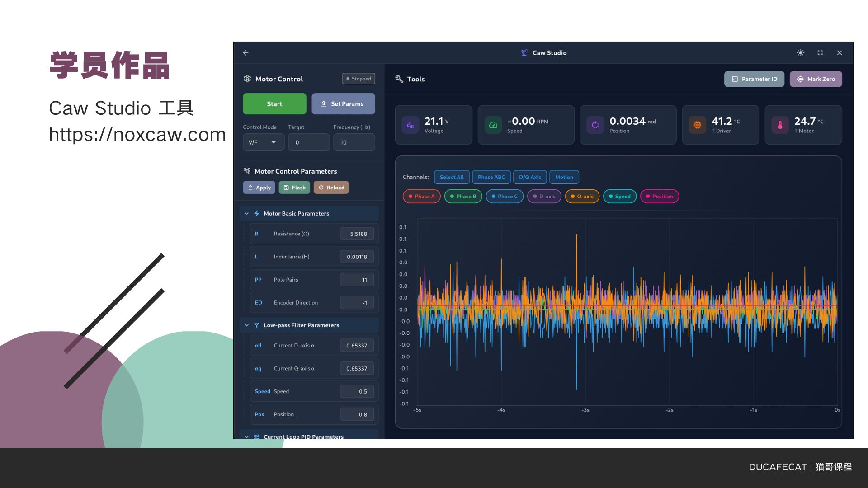Viewport: 868px width, 488px height.
Task: Click the T Driver chip icon
Action: tap(698, 125)
